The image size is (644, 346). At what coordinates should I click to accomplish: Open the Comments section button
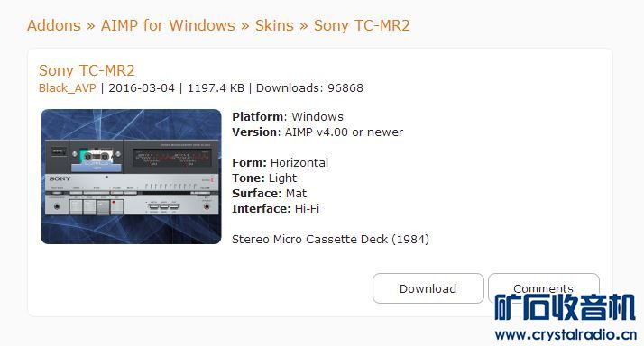[x=543, y=287]
